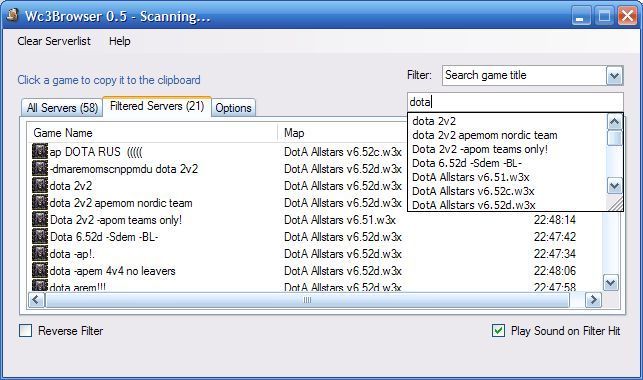Click the icon next to Dota 6.52d -Sdem -BL-

point(40,237)
